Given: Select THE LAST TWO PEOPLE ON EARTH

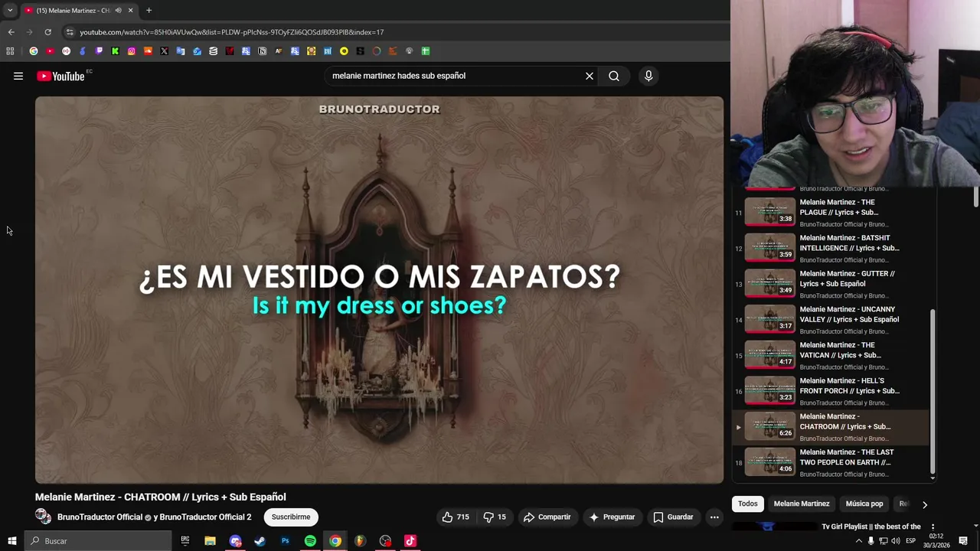Looking at the screenshot, I should [831, 462].
